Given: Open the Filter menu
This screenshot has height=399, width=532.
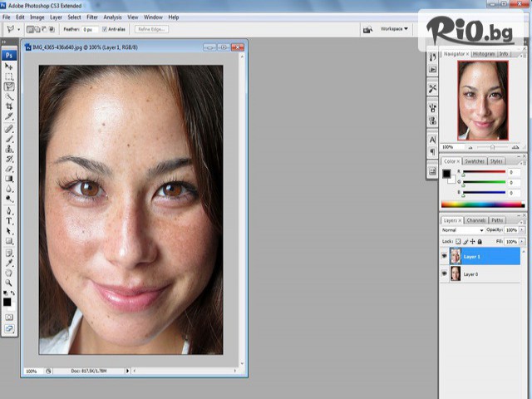Looking at the screenshot, I should coord(91,17).
